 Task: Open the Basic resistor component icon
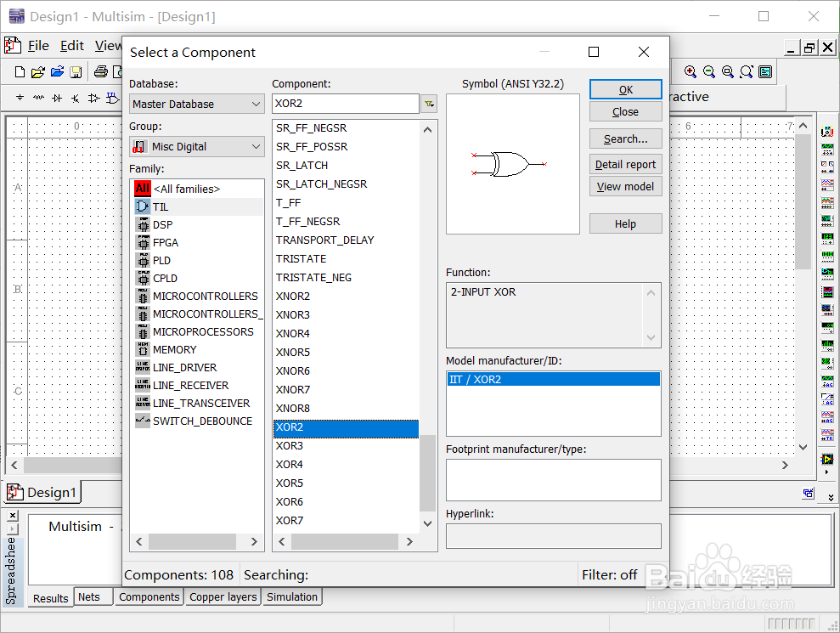38,98
